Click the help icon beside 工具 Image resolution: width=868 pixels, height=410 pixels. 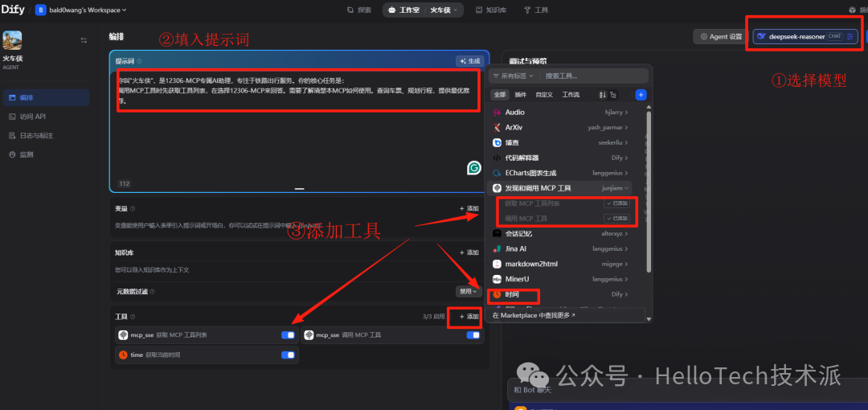(133, 317)
